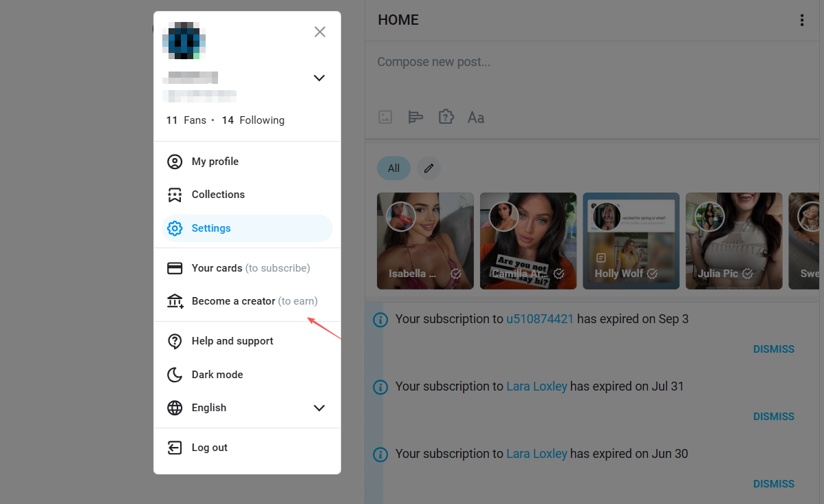Image resolution: width=824 pixels, height=504 pixels.
Task: Click the info icon beside u510874421 notice
Action: 380,320
